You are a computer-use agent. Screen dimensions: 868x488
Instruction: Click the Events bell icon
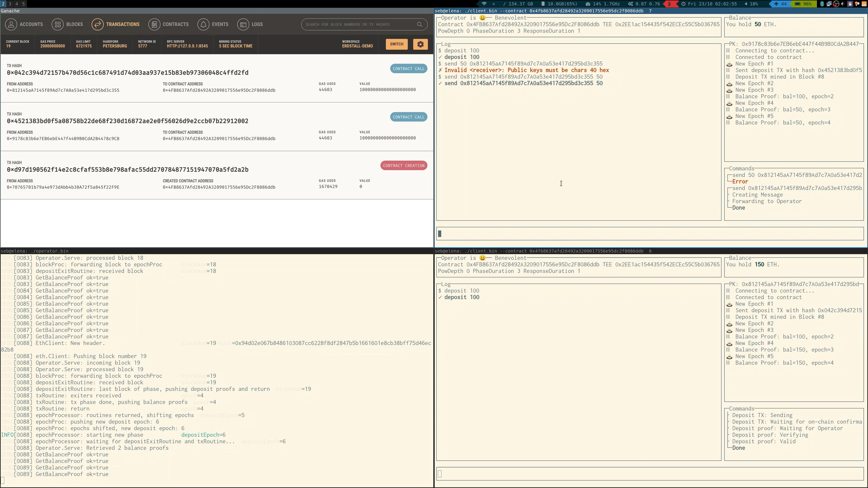coord(203,24)
